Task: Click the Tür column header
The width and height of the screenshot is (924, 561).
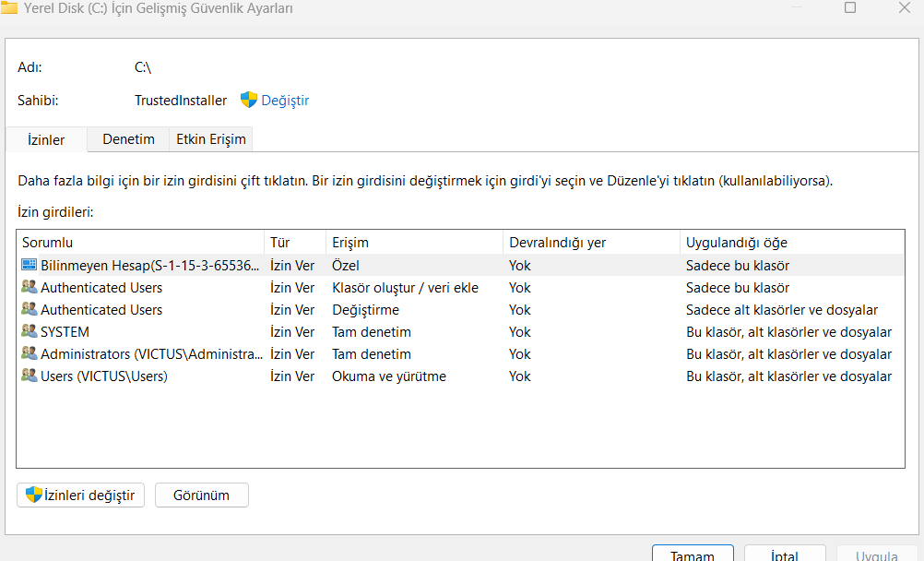Action: click(x=293, y=241)
